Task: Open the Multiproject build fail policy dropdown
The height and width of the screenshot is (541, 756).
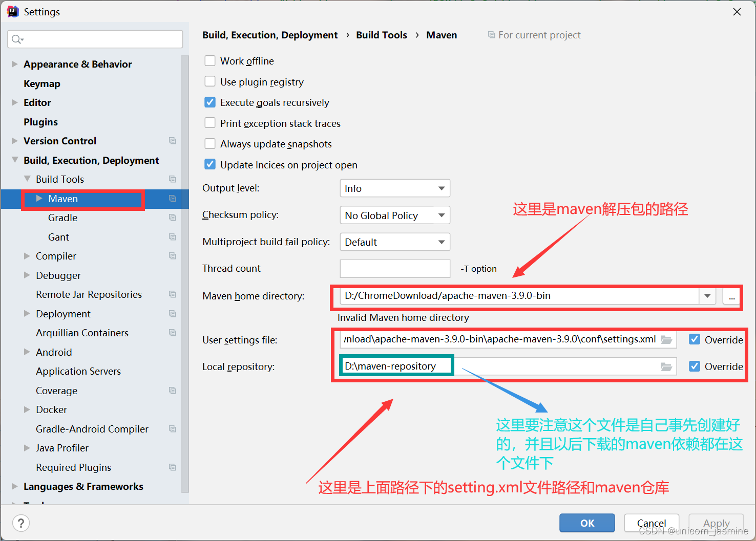Action: click(x=395, y=242)
